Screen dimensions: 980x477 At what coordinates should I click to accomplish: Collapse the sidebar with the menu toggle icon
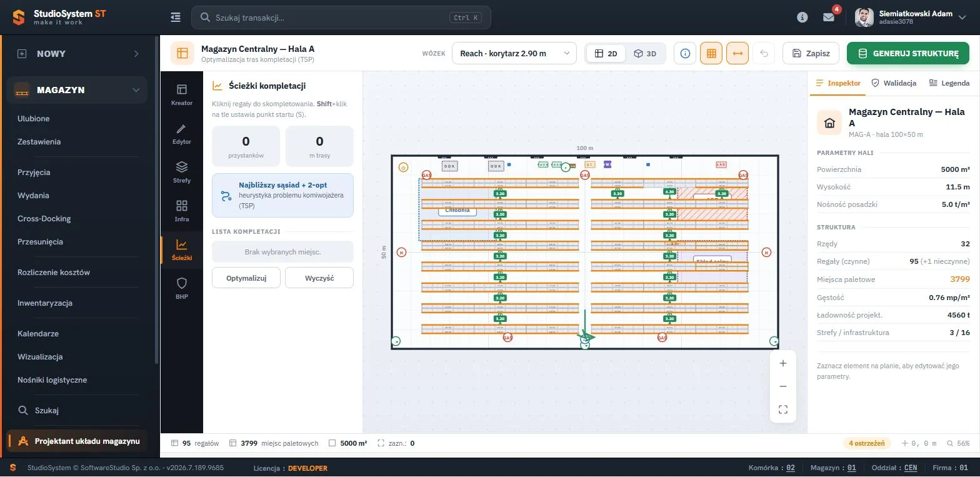[x=176, y=18]
